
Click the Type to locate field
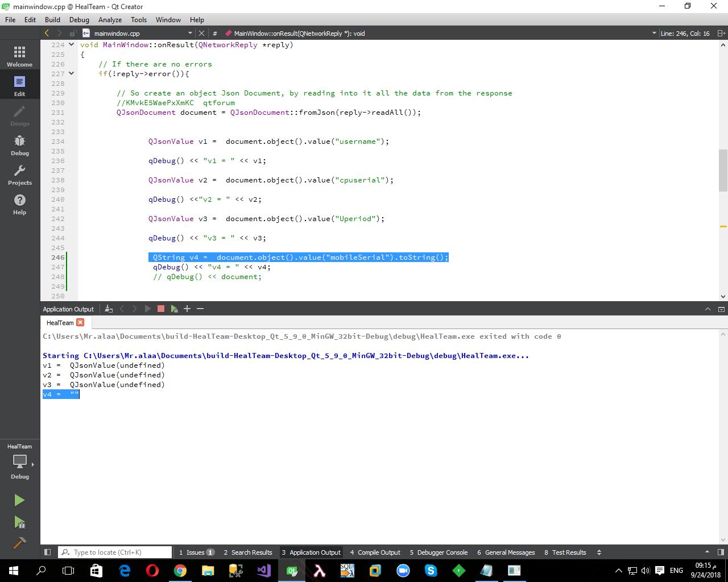point(114,552)
